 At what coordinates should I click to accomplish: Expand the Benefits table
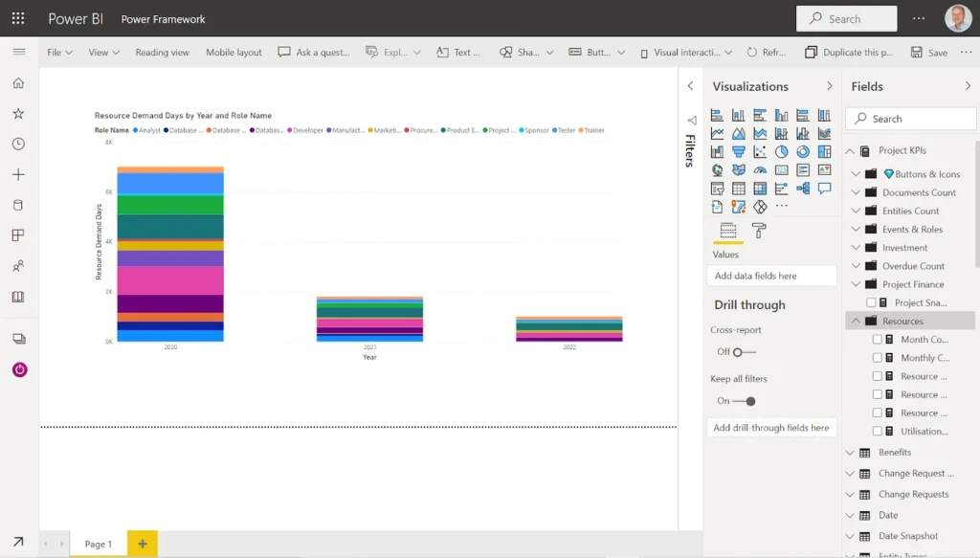click(x=850, y=453)
